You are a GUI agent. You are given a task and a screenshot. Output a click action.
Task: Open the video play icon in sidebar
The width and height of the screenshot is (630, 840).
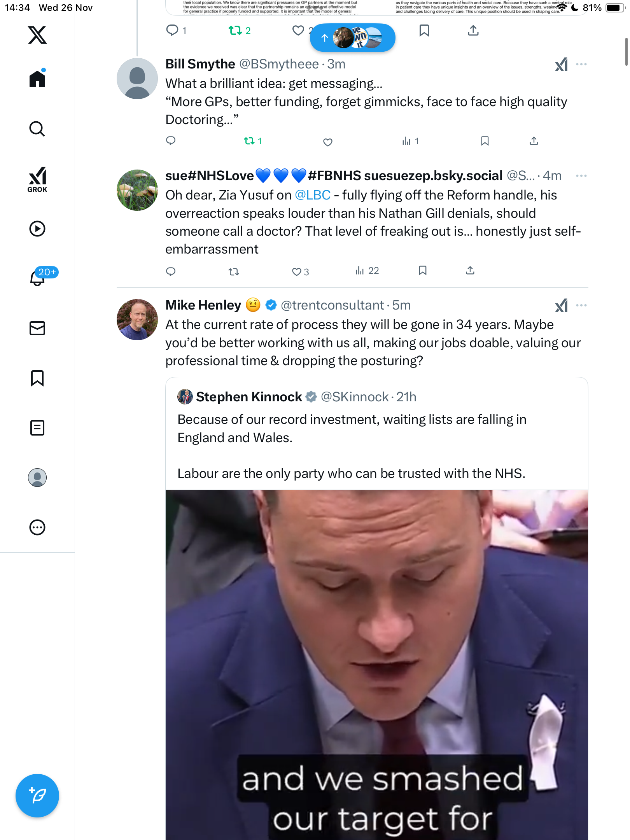coord(37,229)
